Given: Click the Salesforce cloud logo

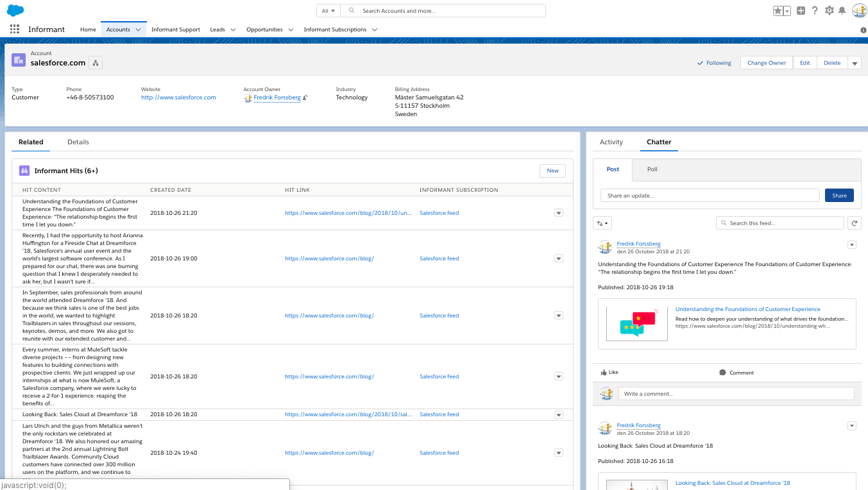Looking at the screenshot, I should point(16,10).
